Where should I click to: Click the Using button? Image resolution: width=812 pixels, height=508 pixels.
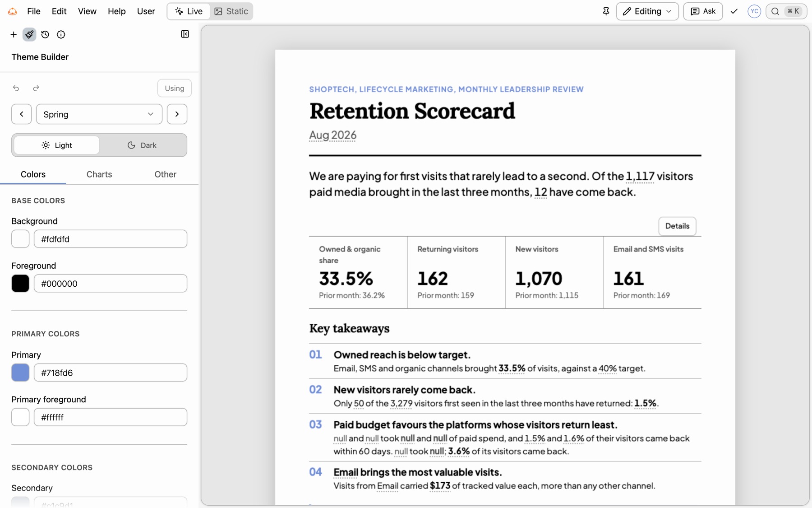(x=175, y=88)
